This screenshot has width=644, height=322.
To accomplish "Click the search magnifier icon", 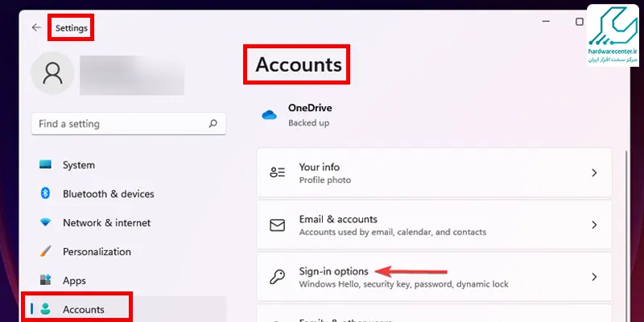I will [x=213, y=123].
